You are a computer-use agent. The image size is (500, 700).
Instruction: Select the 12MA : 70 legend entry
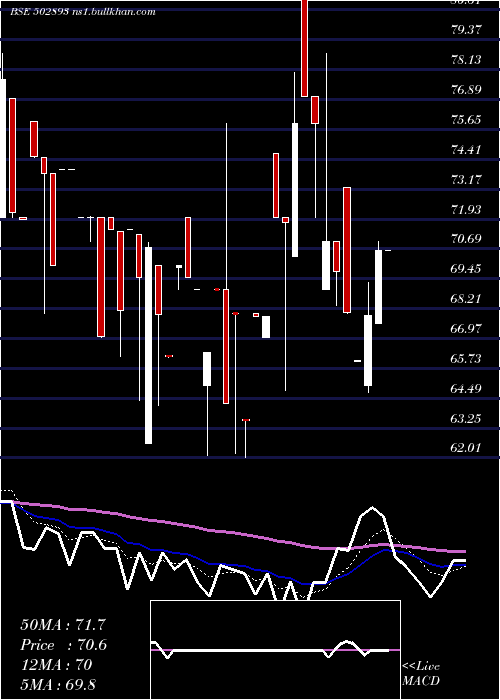56,665
